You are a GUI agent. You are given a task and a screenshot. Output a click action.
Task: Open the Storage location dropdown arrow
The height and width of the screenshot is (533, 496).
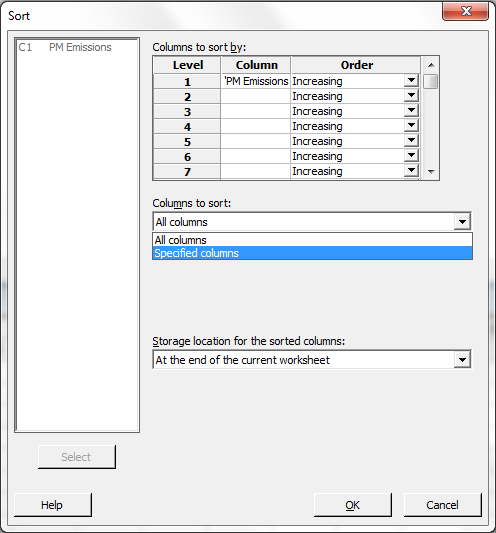point(462,360)
